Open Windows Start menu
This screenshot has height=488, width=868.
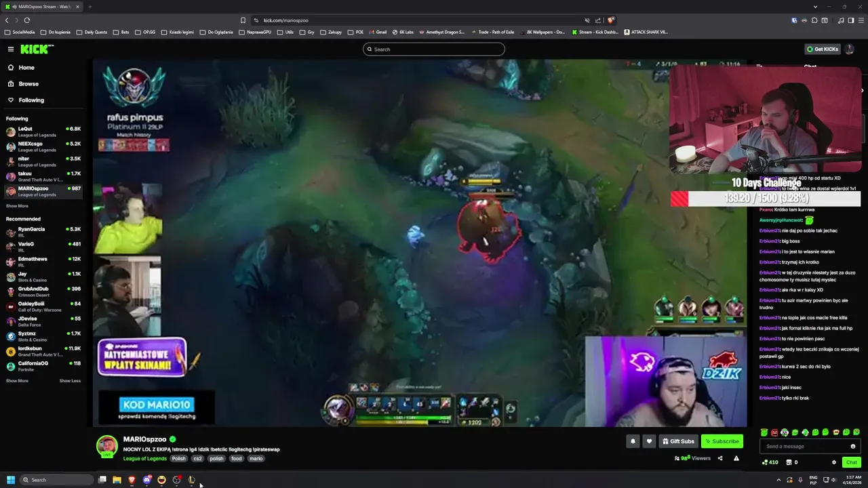coord(11,480)
